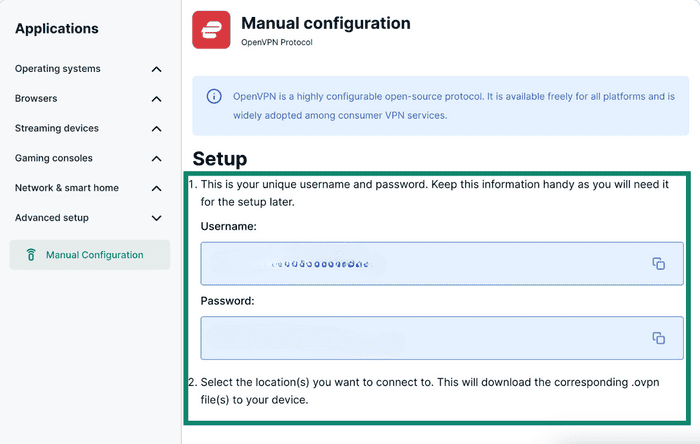This screenshot has height=444, width=700.
Task: Expand the Gaming consoles chevron
Action: (156, 158)
